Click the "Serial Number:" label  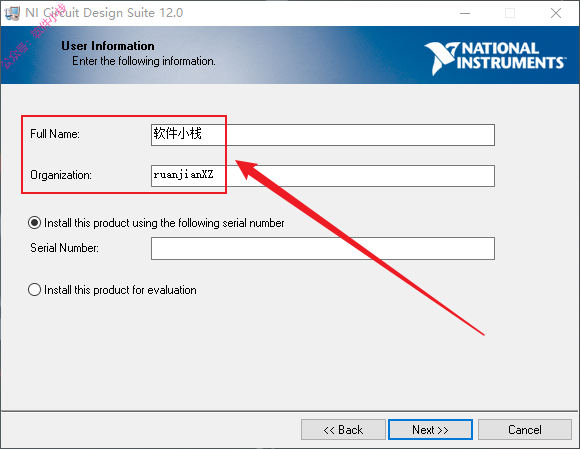pos(64,248)
